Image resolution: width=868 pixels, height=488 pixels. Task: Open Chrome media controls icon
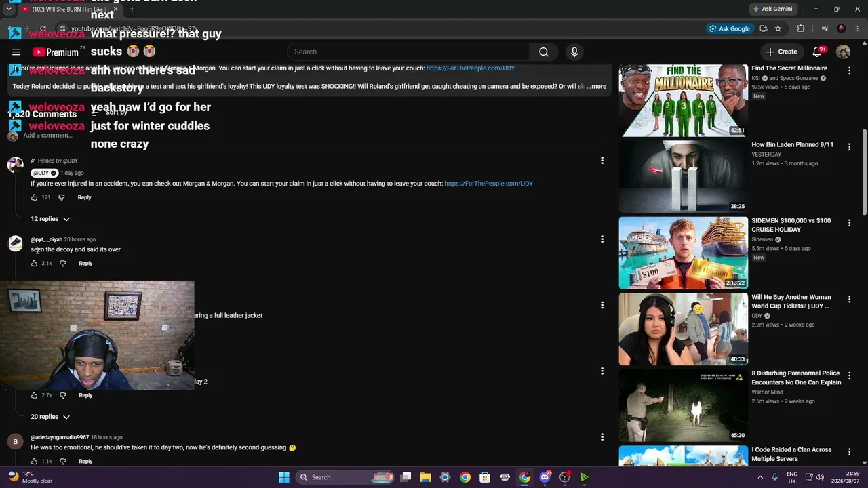pos(825,28)
